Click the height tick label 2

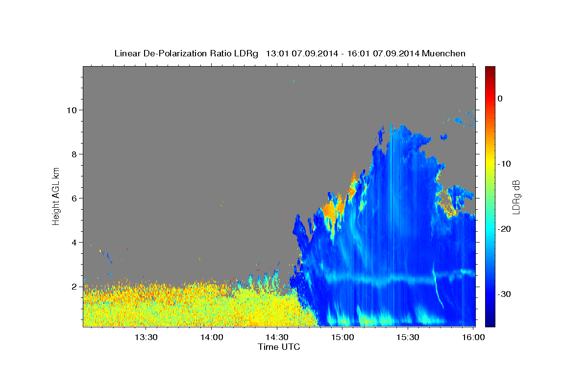pyautogui.click(x=74, y=287)
